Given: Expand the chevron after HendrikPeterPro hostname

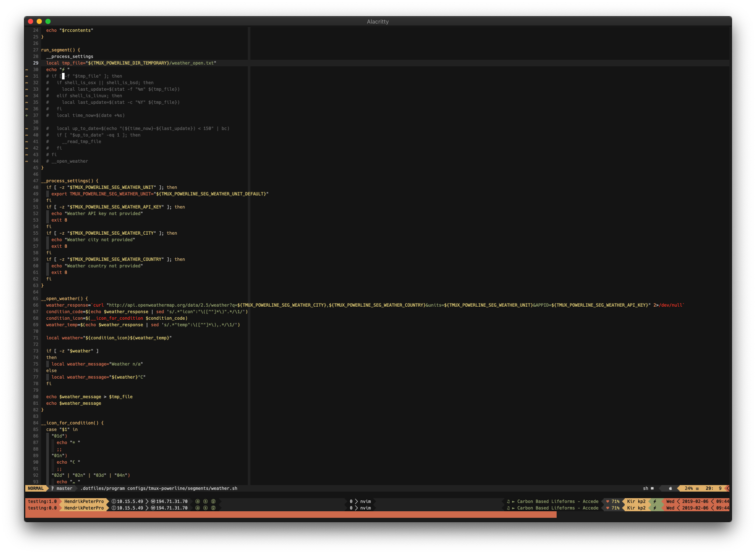Looking at the screenshot, I should click(x=108, y=501).
